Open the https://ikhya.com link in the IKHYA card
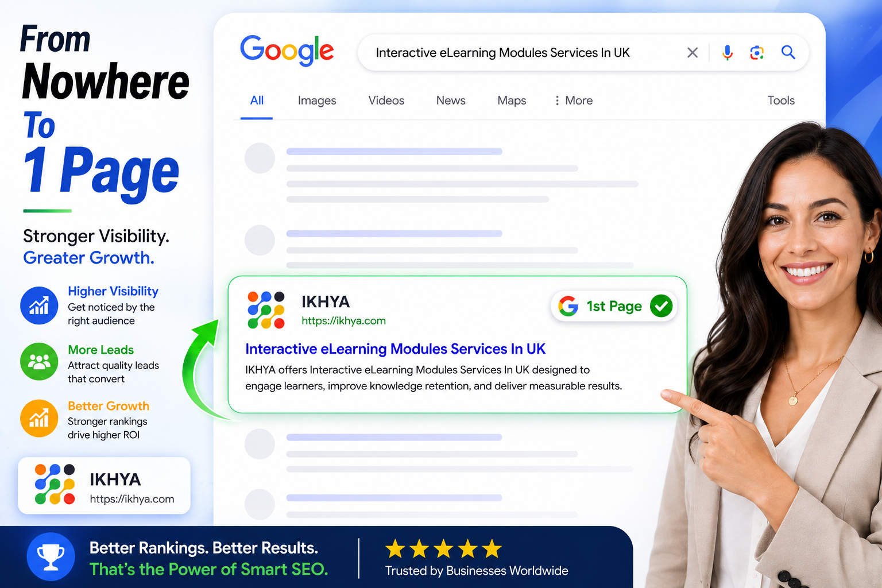This screenshot has width=882, height=588. pyautogui.click(x=132, y=499)
